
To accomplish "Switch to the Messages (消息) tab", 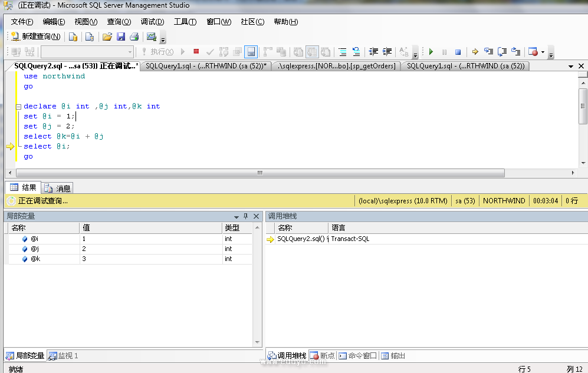I will [58, 188].
